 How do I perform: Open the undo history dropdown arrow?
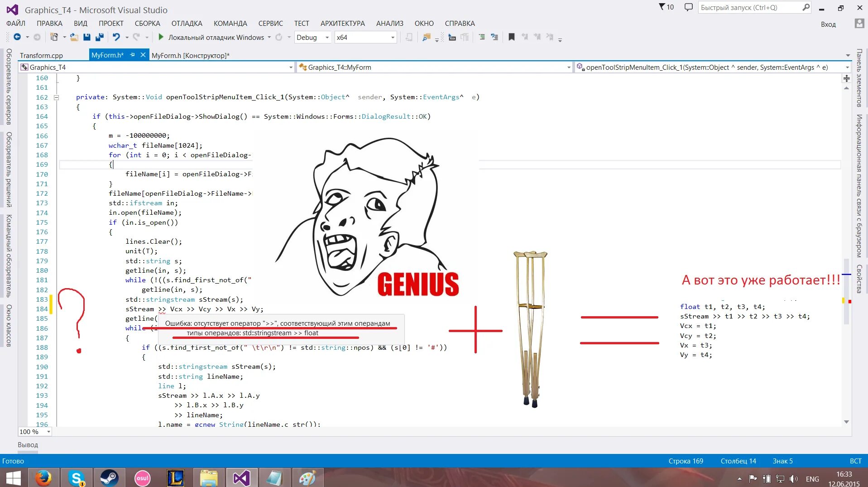(127, 37)
